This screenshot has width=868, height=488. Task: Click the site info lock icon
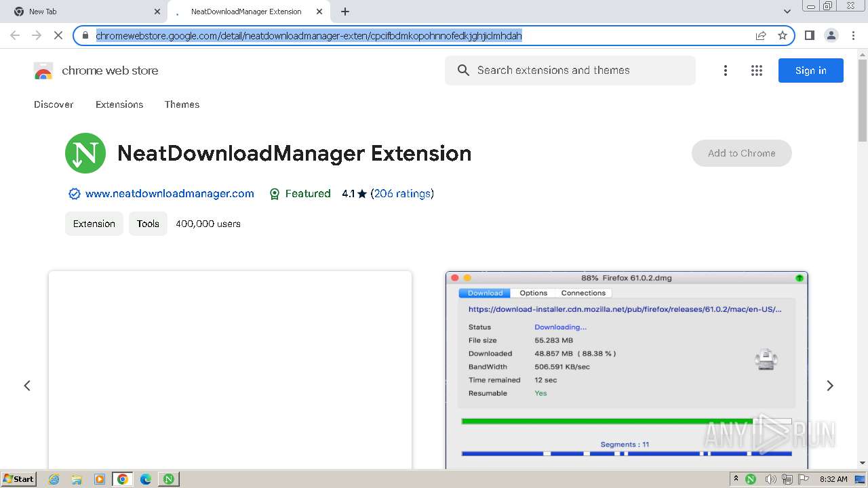click(85, 35)
